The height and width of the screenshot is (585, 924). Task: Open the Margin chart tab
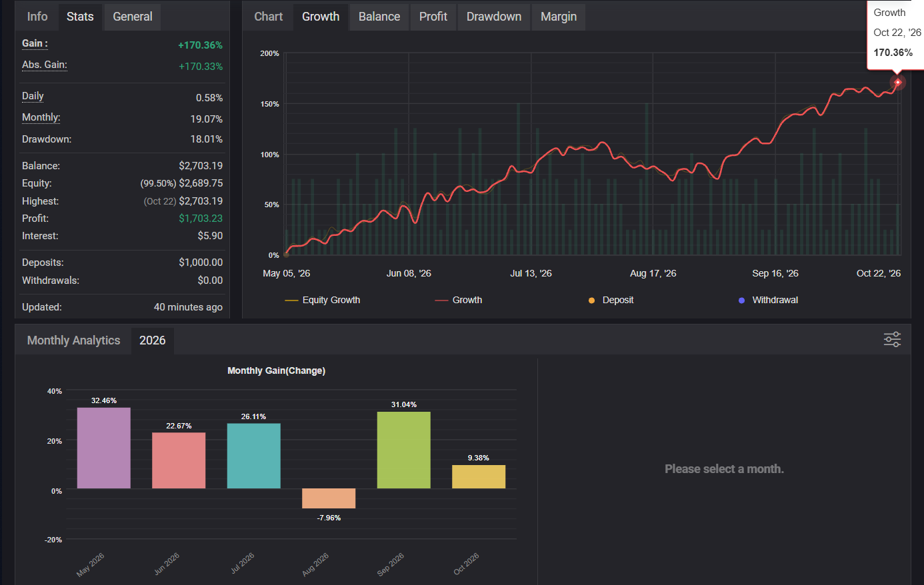[x=559, y=17]
